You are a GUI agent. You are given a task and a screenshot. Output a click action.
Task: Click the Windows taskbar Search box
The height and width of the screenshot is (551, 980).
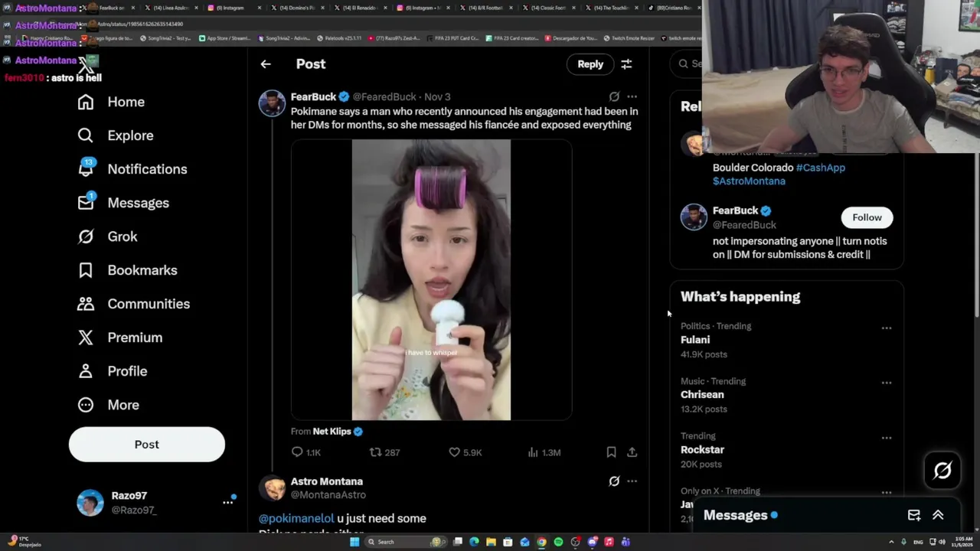click(407, 542)
